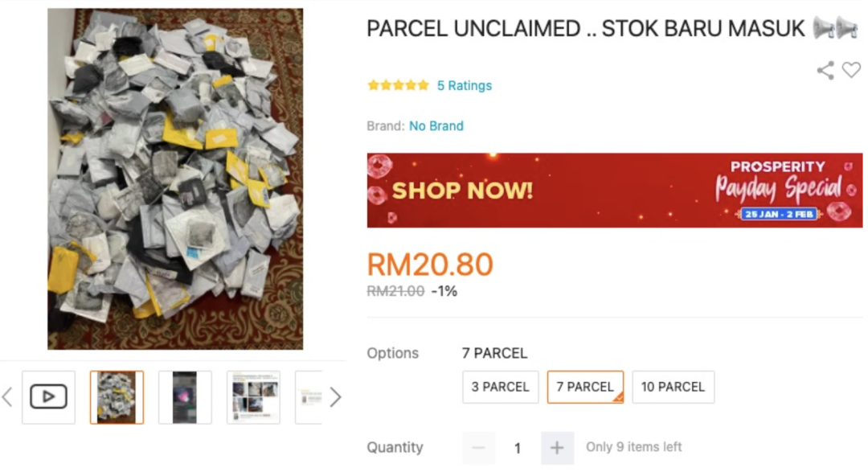Play the product video thumbnail
Image resolution: width=868 pixels, height=472 pixels.
[48, 396]
